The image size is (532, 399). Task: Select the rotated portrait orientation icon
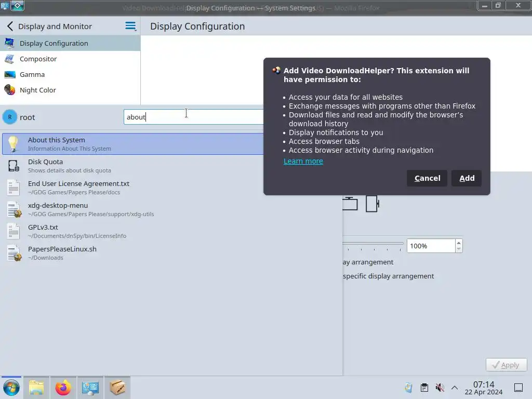(x=373, y=204)
